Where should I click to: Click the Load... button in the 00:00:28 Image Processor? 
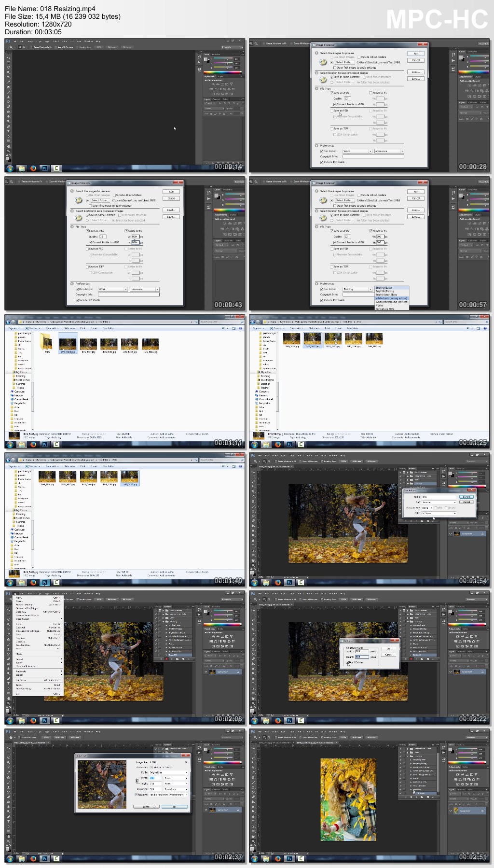click(416, 72)
